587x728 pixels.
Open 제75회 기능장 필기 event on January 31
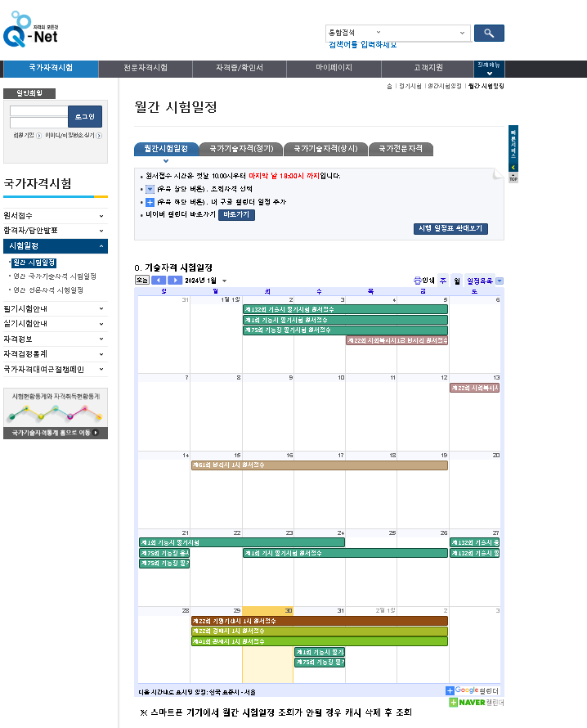320,662
